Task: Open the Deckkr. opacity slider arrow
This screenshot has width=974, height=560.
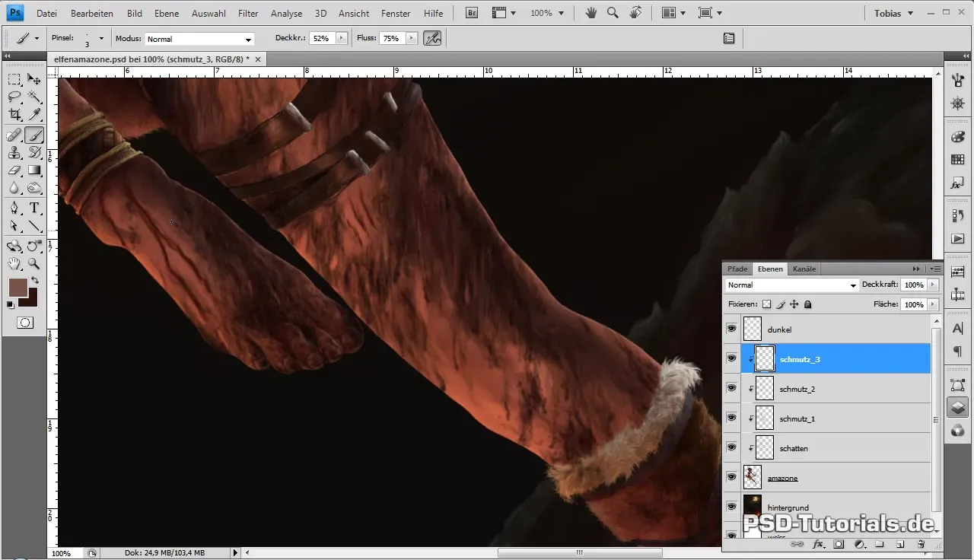Action: coord(342,38)
